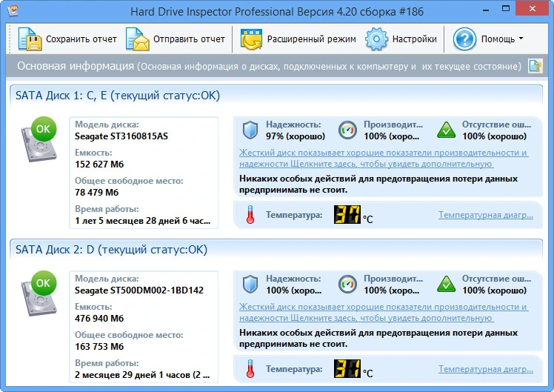The image size is (554, 392).
Task: Click the context help icon in header bar
Action: pos(535,66)
